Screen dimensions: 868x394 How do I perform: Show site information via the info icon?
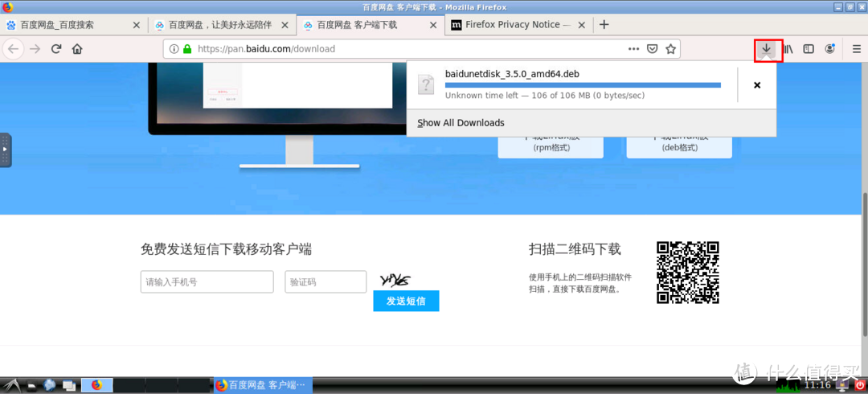(x=174, y=49)
